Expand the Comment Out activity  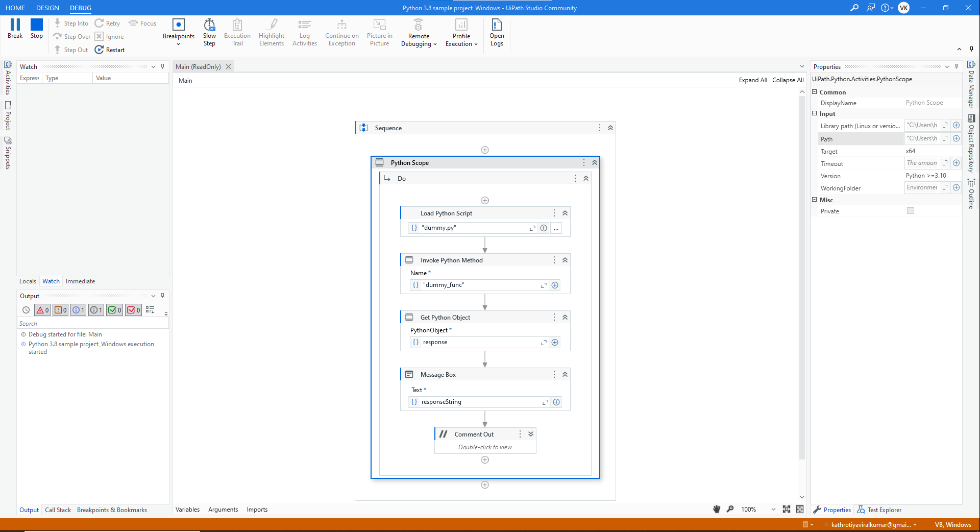(531, 434)
